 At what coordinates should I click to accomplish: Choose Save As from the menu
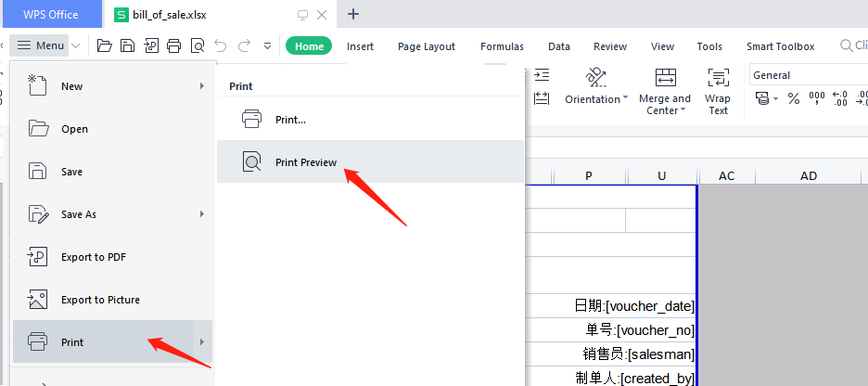[x=79, y=214]
